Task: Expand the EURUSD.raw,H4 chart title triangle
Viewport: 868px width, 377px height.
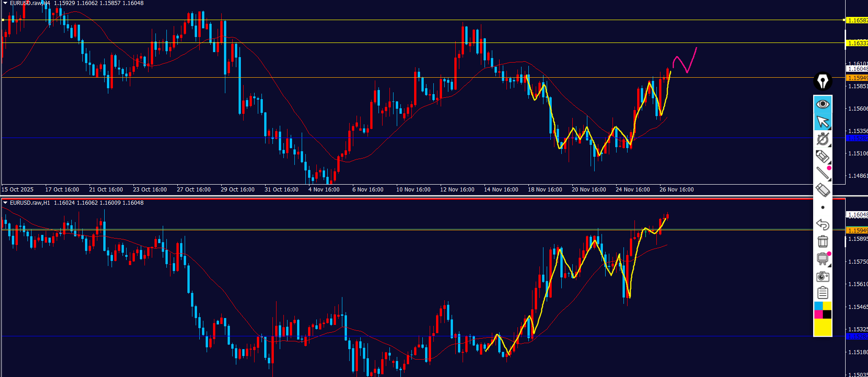Action: [x=5, y=3]
